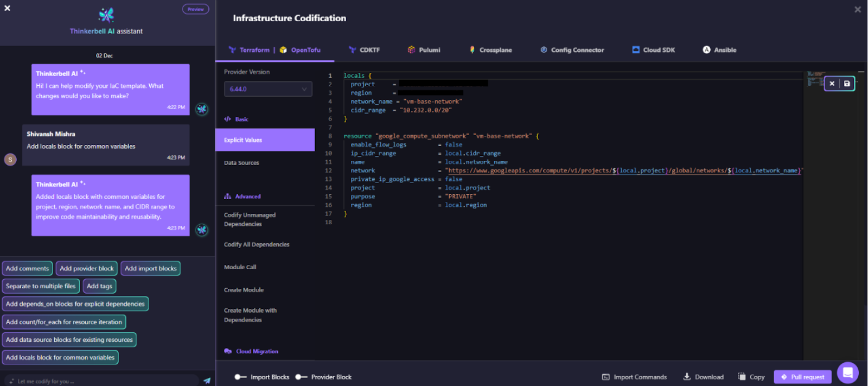Discard code edits with the X icon
The height and width of the screenshot is (386, 868).
coord(832,84)
